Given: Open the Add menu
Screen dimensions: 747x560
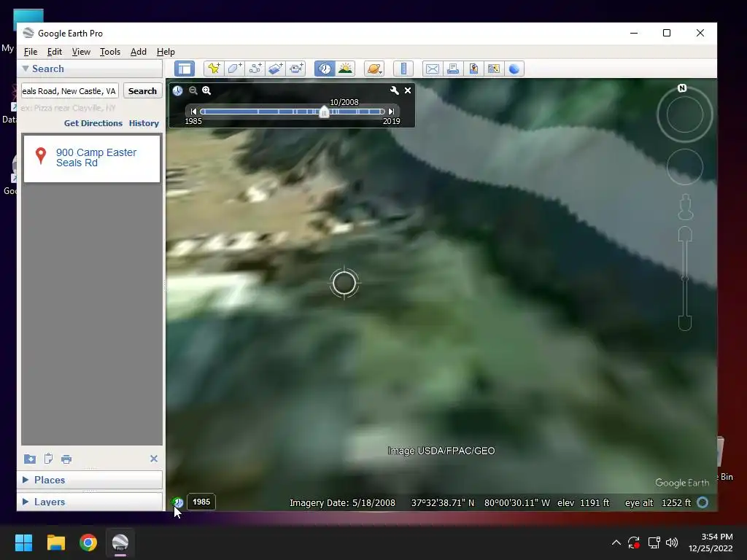Looking at the screenshot, I should (x=139, y=52).
